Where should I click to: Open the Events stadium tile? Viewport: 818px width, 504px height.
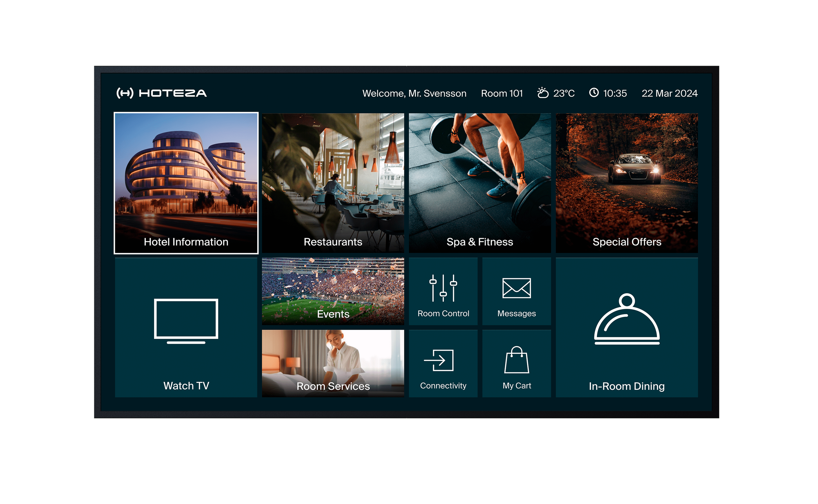[x=333, y=291]
